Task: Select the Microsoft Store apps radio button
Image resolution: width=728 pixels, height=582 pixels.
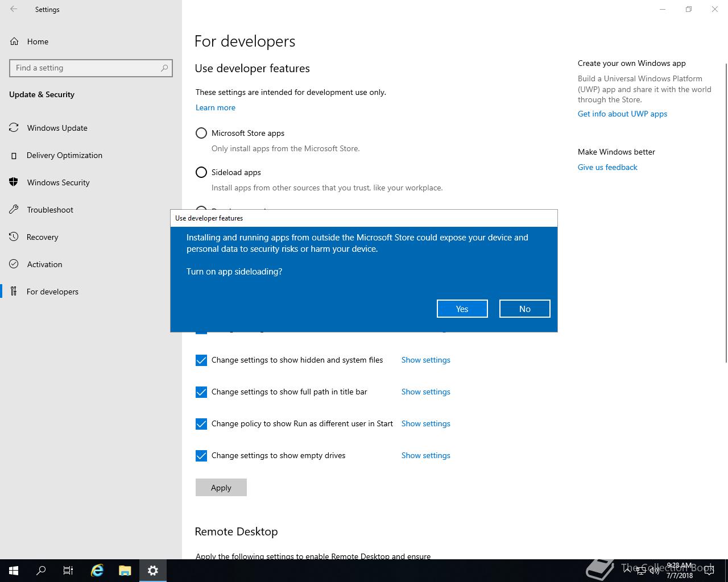Action: [201, 133]
